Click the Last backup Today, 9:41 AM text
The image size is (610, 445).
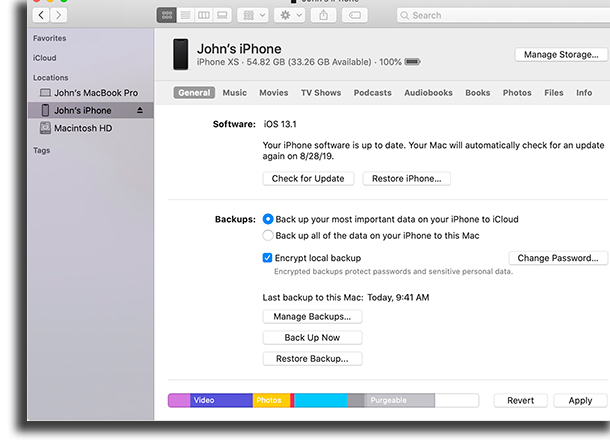click(346, 298)
